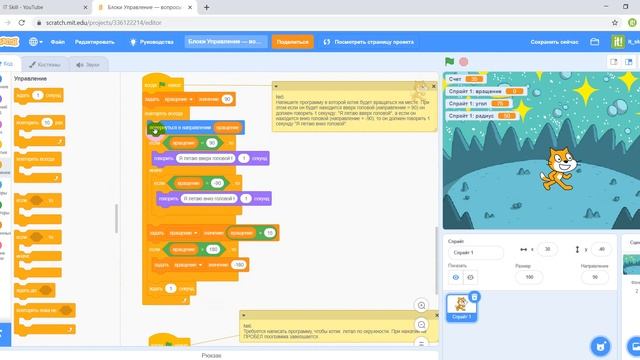Click the orange Поделиться button
This screenshot has width=640, height=360.
click(x=292, y=42)
